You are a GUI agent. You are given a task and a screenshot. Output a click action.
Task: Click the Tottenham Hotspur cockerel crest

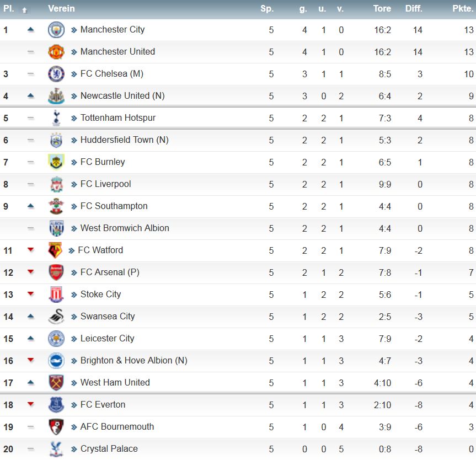click(x=56, y=118)
